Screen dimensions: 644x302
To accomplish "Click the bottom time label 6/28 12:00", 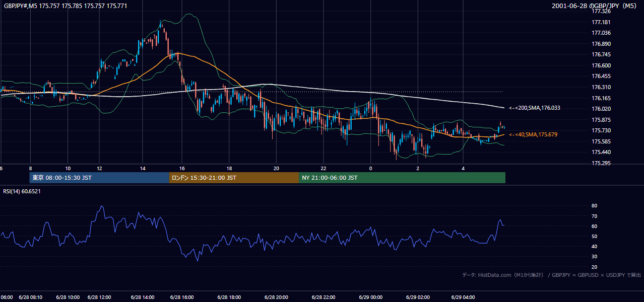I will (x=99, y=297).
